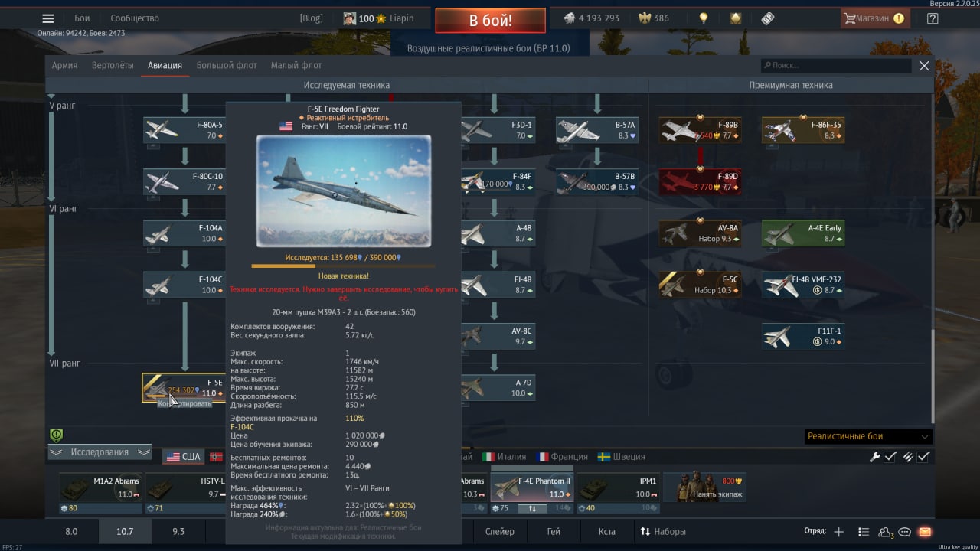Select the F-104A aircraft card
980x551 pixels.
pyautogui.click(x=185, y=233)
